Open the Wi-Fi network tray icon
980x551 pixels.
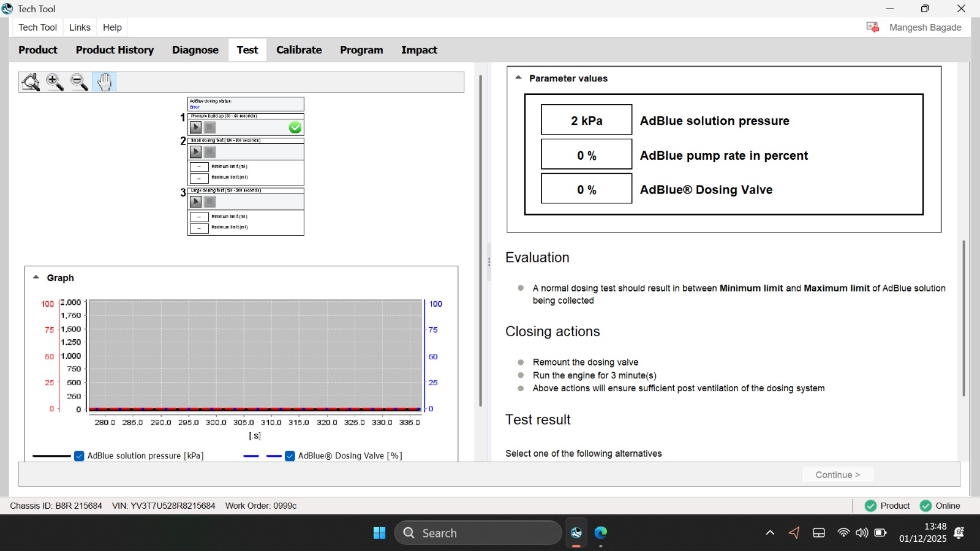coord(843,533)
